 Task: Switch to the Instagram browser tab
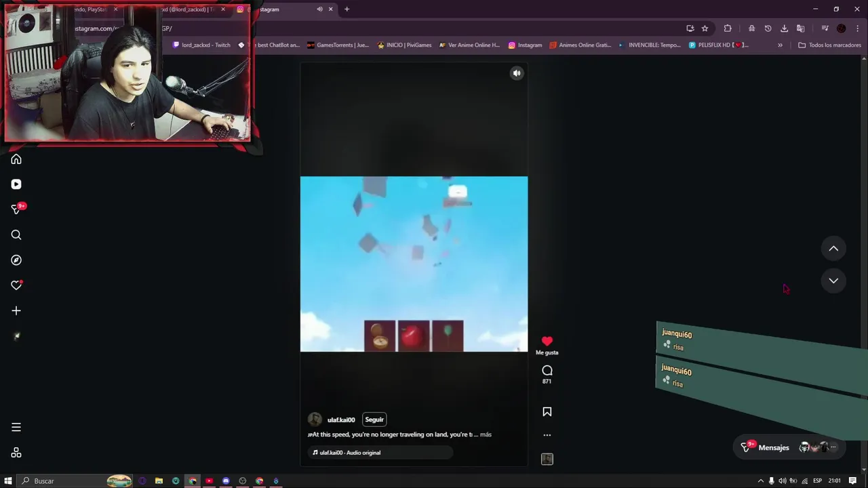tap(285, 9)
